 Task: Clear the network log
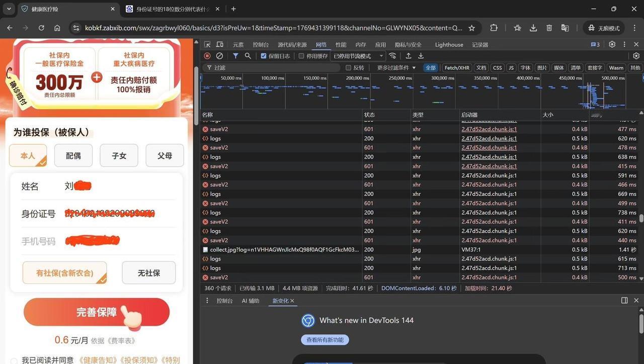219,56
